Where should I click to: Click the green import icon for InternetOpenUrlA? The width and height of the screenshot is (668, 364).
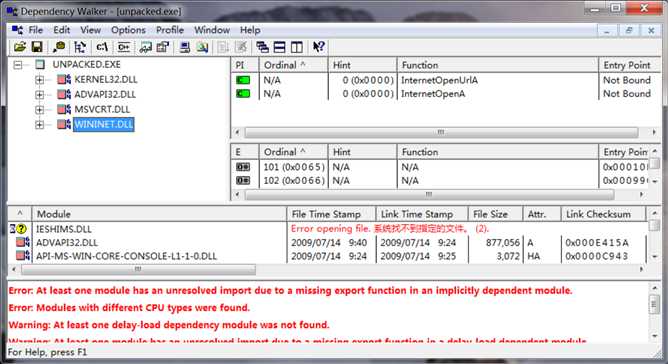click(243, 80)
